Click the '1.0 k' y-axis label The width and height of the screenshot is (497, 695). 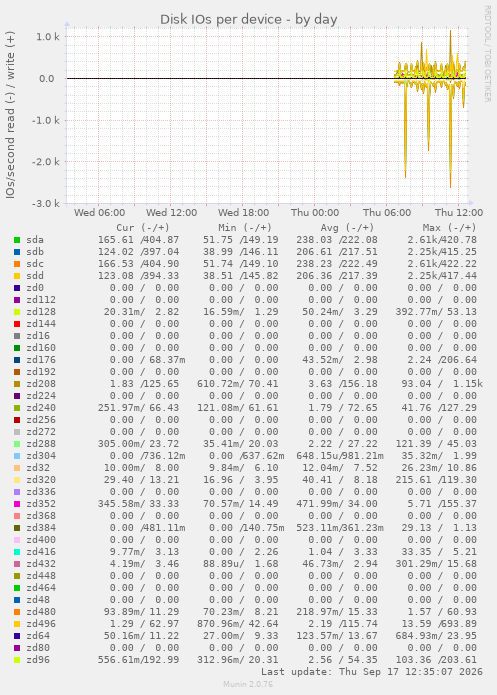48,37
